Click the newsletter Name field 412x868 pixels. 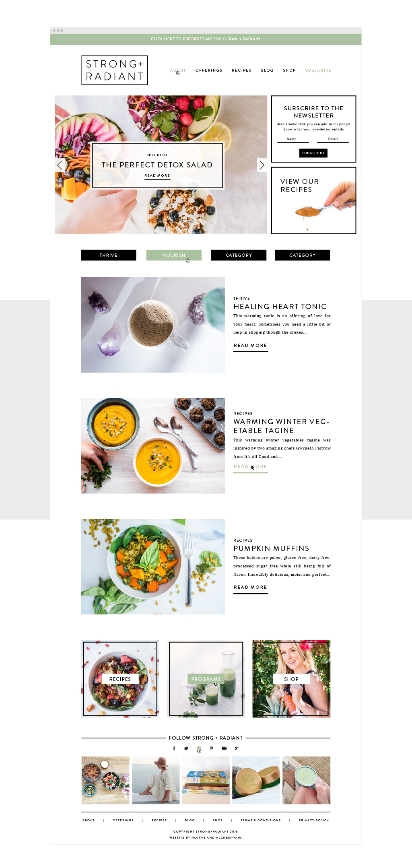tap(293, 139)
